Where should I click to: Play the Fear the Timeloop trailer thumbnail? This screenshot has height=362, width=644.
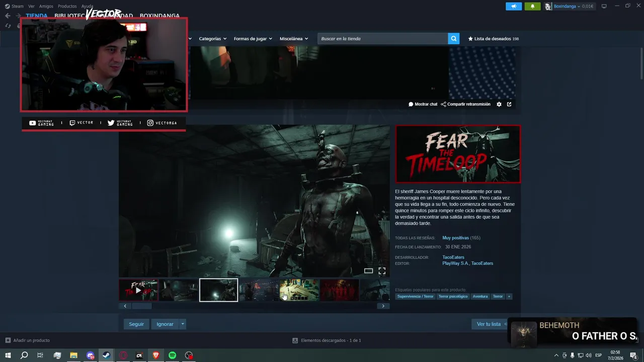click(x=138, y=290)
